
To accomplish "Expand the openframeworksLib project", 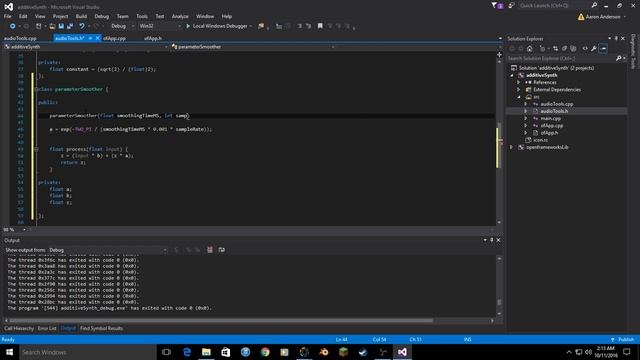I will coord(512,147).
